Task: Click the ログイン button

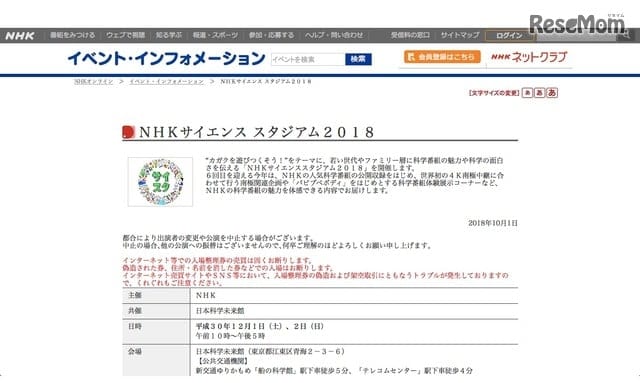Action: tap(509, 36)
